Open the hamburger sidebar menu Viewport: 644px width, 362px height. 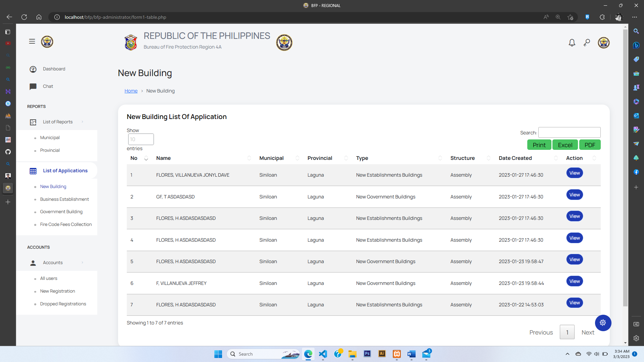[x=32, y=42]
